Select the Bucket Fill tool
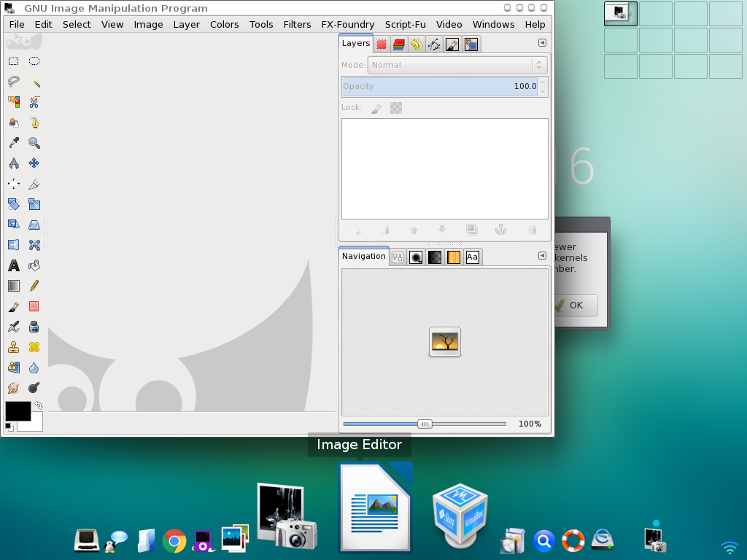This screenshot has width=747, height=560. 34,265
